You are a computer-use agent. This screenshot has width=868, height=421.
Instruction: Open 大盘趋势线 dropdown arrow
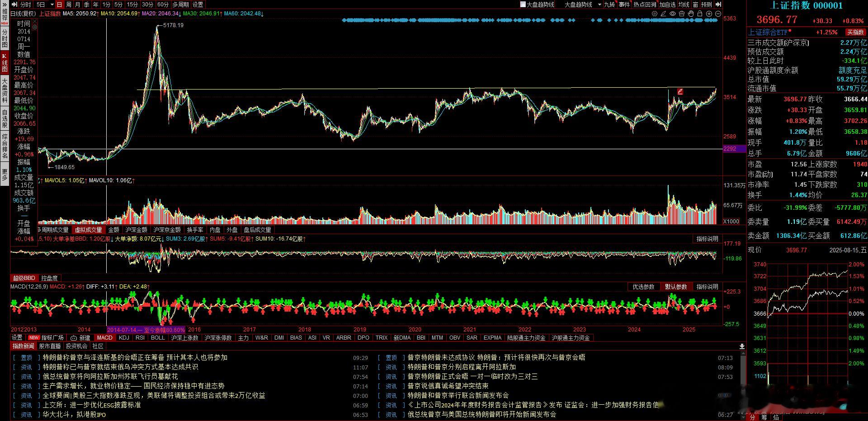pos(599,5)
